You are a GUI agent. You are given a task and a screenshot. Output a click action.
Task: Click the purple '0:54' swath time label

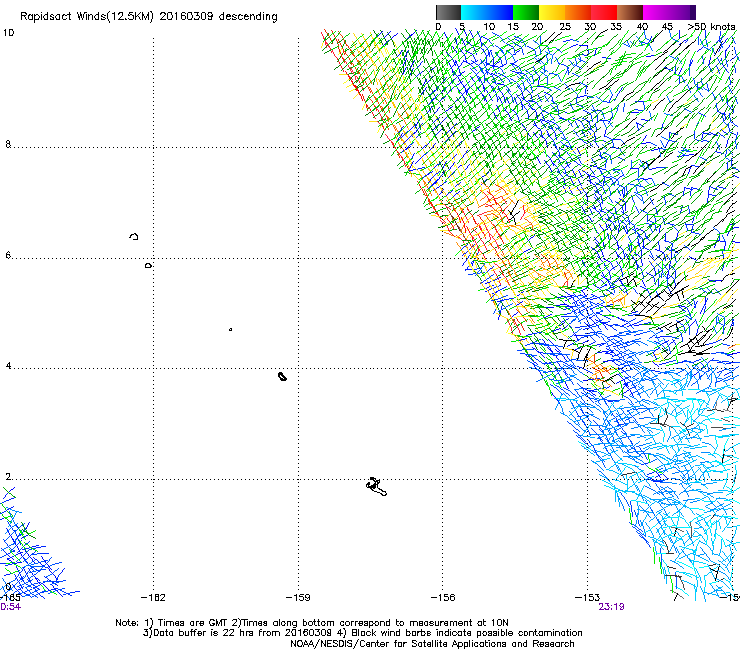tap(10, 607)
